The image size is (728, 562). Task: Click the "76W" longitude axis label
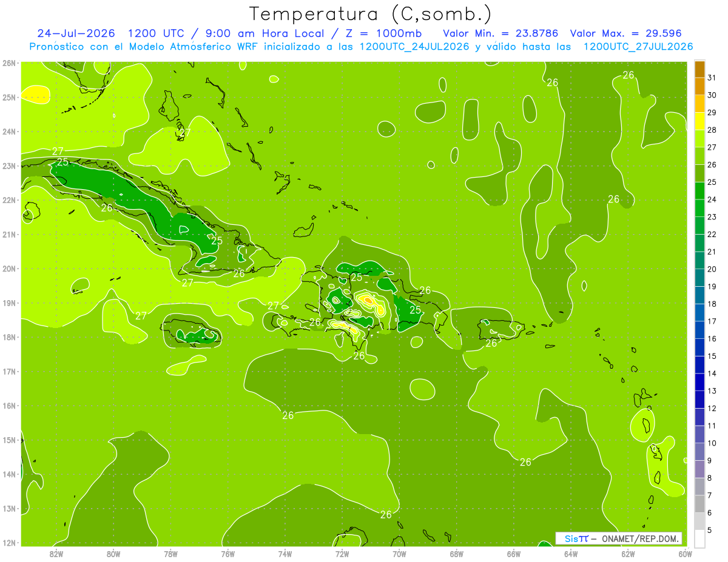(227, 553)
